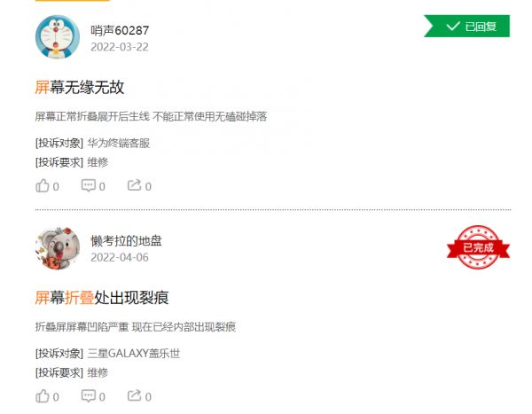
Task: Click complaint target 华为终端客服
Action: [x=119, y=144]
